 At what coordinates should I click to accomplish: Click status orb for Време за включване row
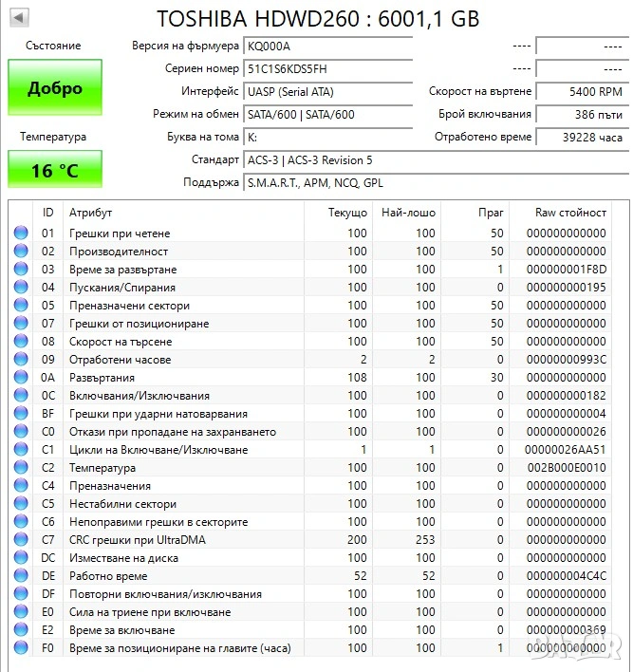[21, 630]
